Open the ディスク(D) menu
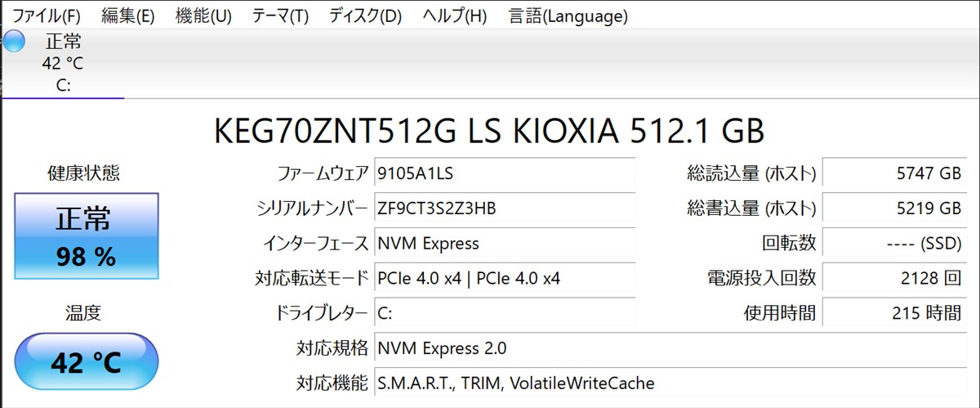The width and height of the screenshot is (980, 408). (365, 16)
